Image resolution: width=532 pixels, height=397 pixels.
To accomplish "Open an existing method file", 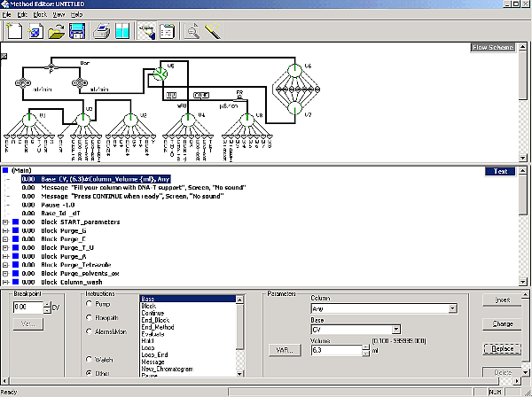I will 57,31.
